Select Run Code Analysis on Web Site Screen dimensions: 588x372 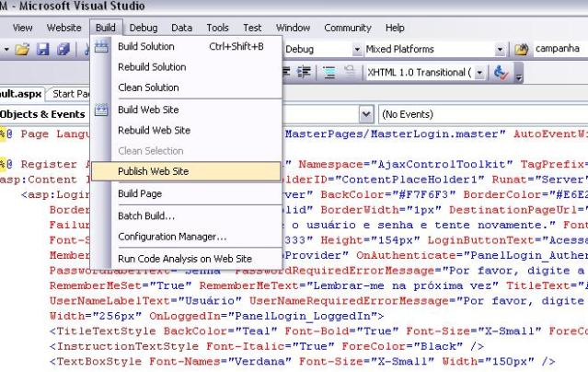click(x=184, y=259)
